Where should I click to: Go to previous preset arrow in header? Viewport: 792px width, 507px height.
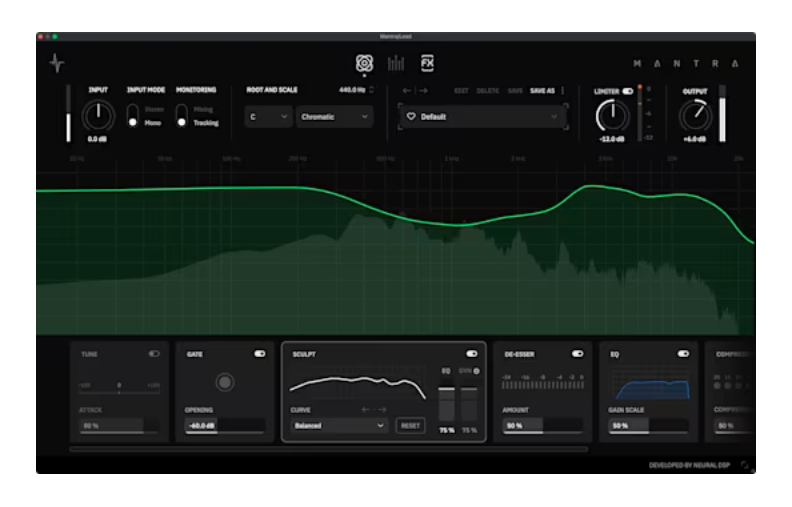point(407,91)
